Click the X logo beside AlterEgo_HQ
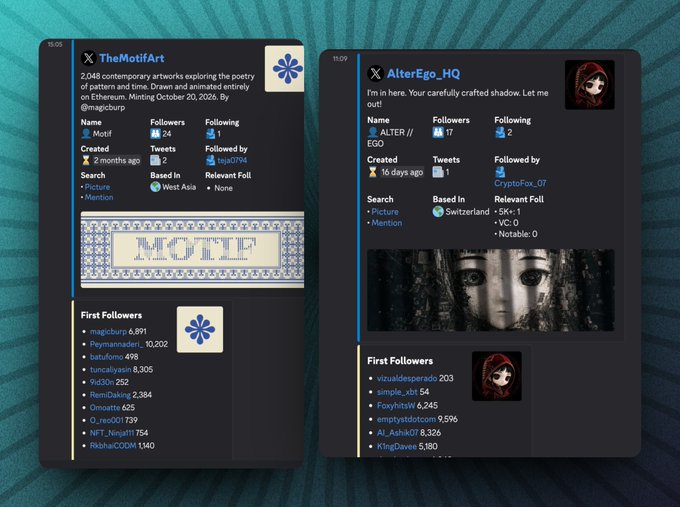Viewport: 680px width, 507px height. (x=376, y=73)
